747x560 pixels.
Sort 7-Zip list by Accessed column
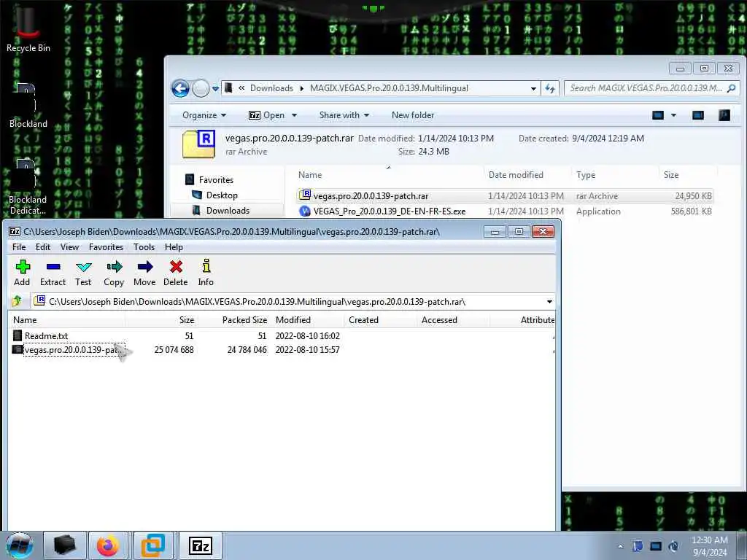453,320
